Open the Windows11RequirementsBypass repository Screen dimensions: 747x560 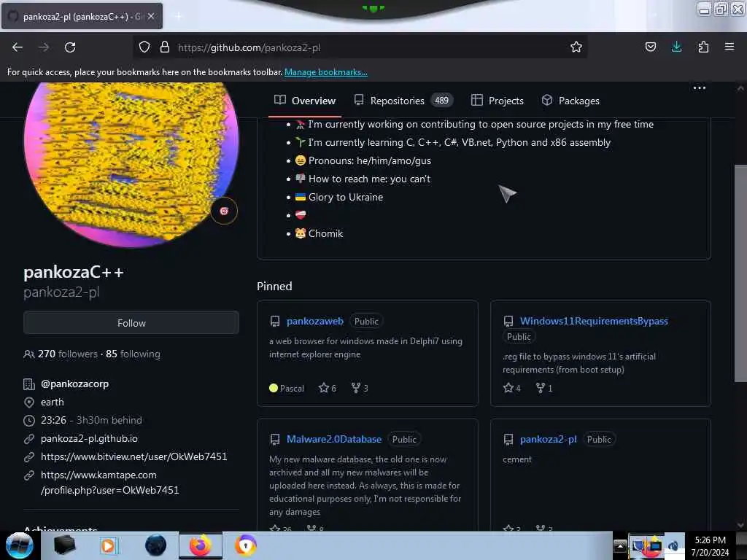click(594, 321)
